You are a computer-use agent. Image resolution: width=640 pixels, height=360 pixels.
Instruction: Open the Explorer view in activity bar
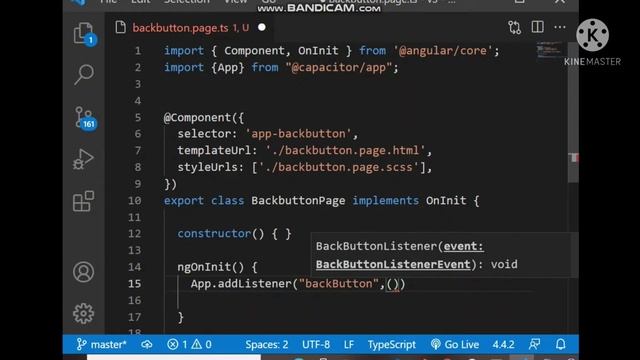tap(84, 33)
